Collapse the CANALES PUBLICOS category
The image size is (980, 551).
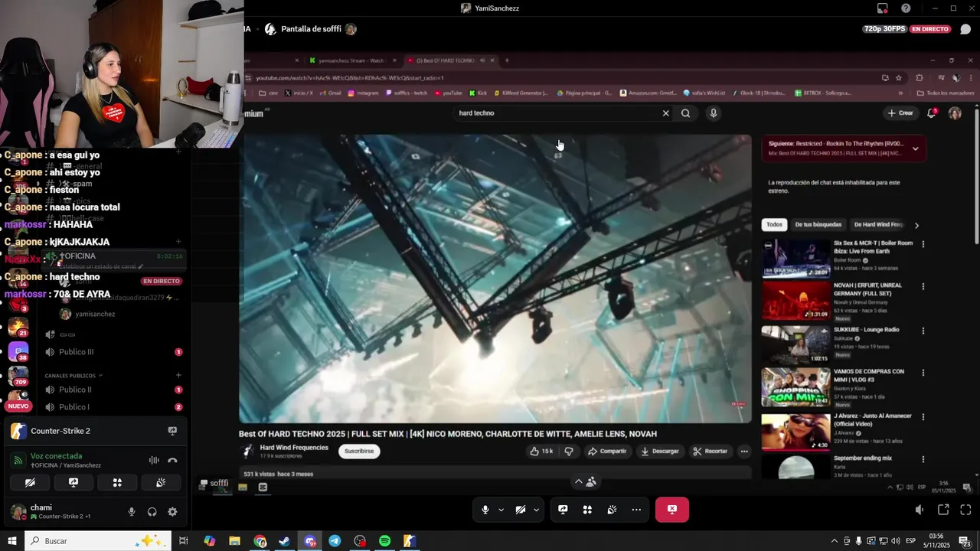[73, 376]
